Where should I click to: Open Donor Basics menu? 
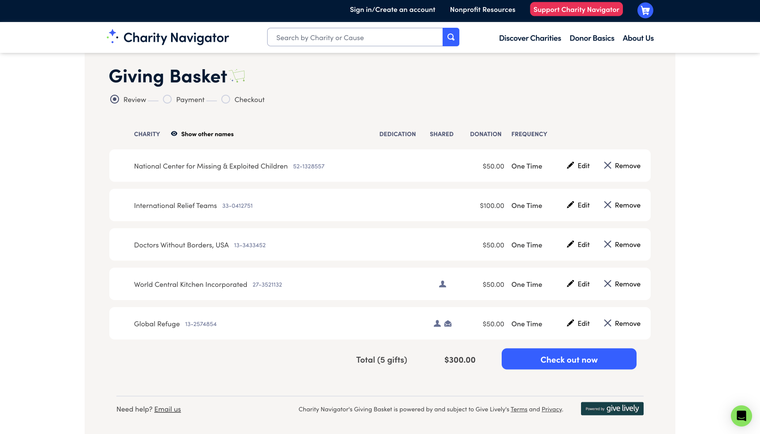[592, 38]
